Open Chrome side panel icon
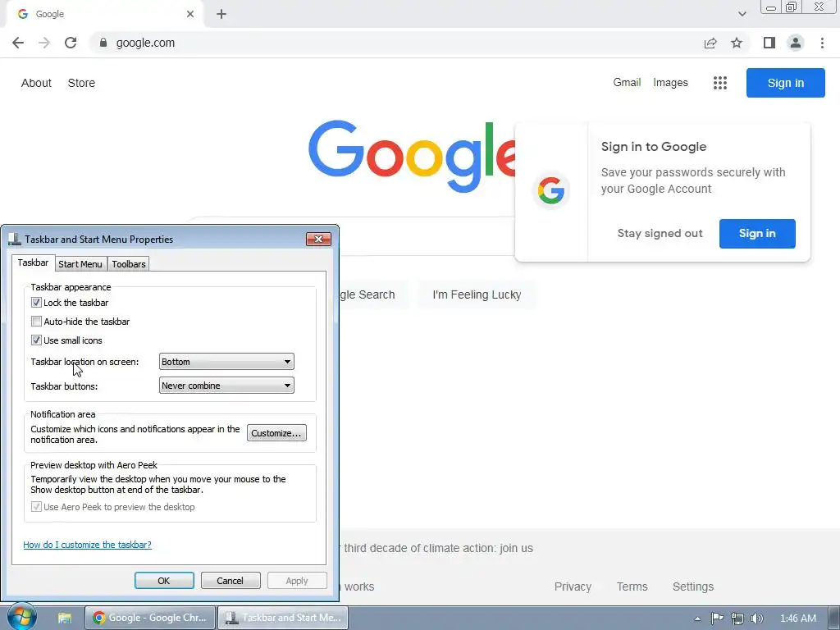 [769, 43]
